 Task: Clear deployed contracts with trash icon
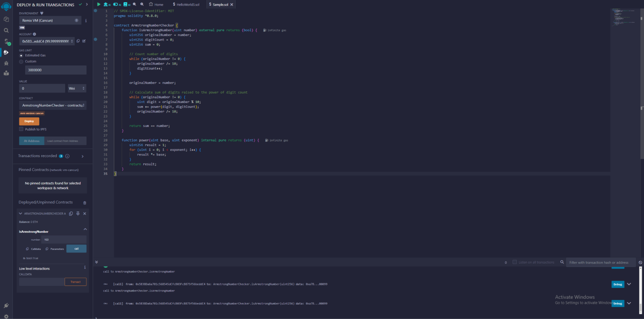click(x=85, y=203)
